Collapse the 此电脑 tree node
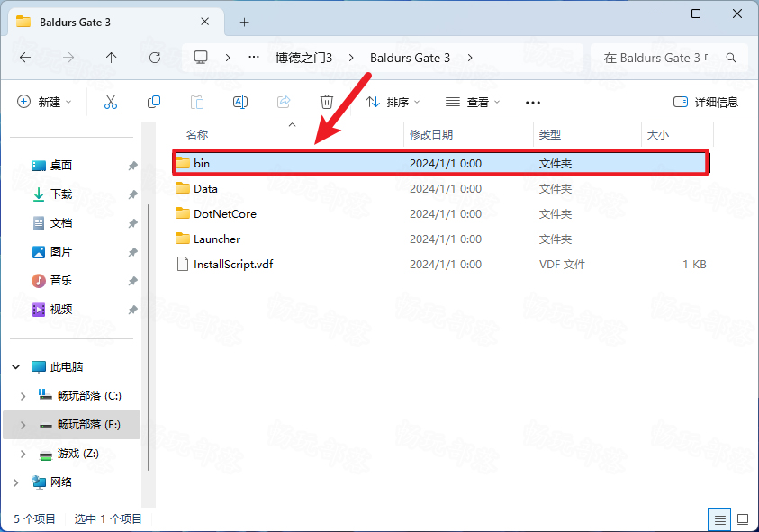Screen dimensions: 759x532 [x=15, y=367]
